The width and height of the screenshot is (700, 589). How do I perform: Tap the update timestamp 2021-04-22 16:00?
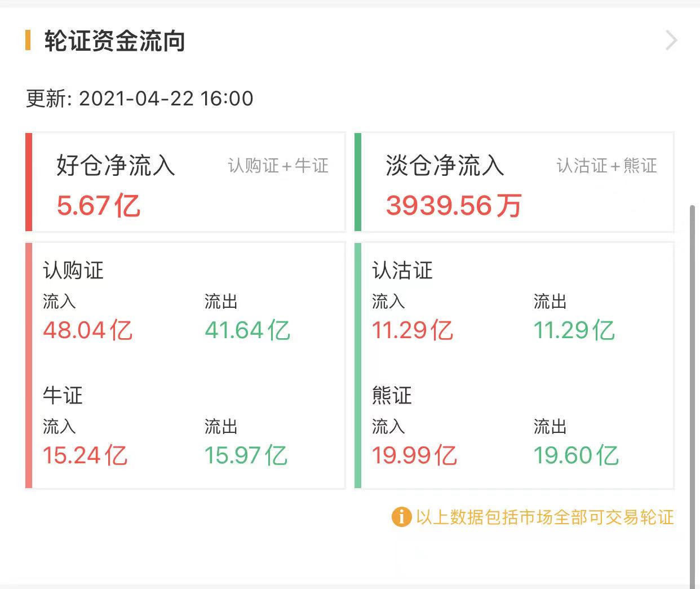tap(166, 99)
